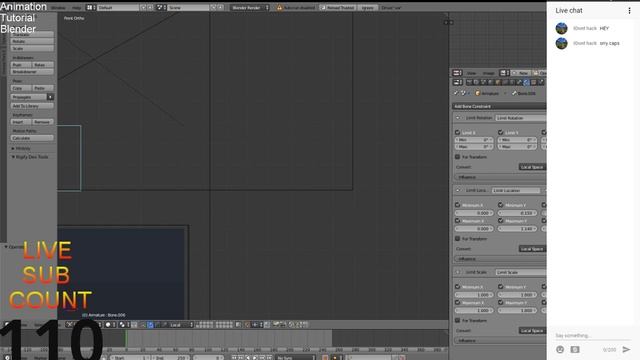Screen dimensions: 640x360
Task: Select the Render properties tab icon
Action: point(469,82)
